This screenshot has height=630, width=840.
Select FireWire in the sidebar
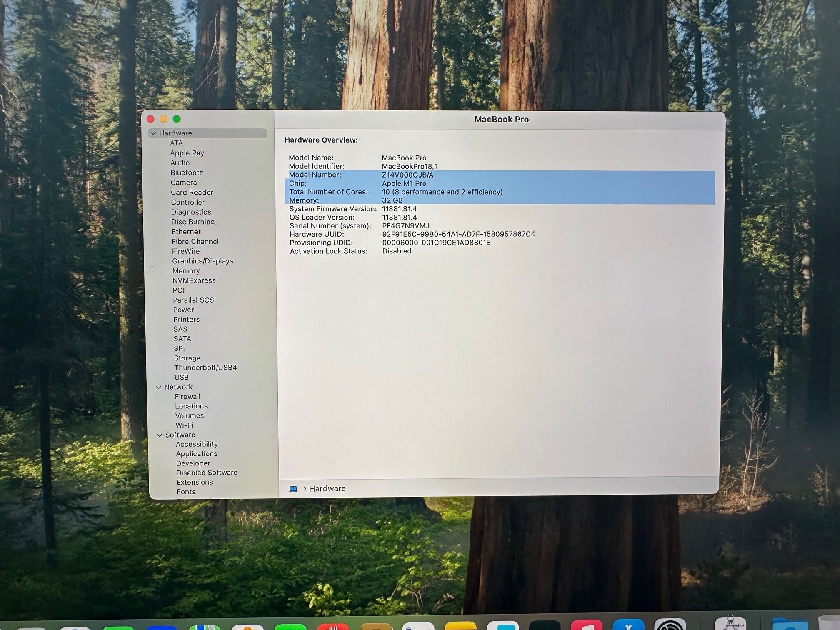point(186,251)
